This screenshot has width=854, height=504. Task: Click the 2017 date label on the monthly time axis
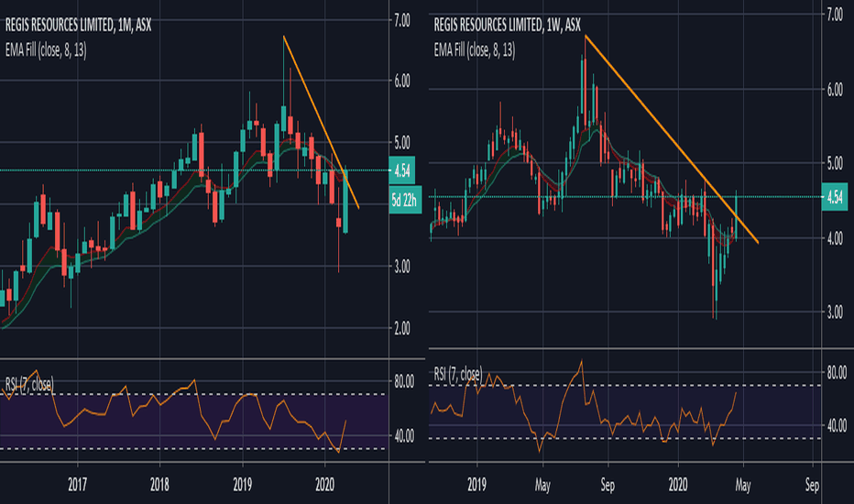pos(77,485)
